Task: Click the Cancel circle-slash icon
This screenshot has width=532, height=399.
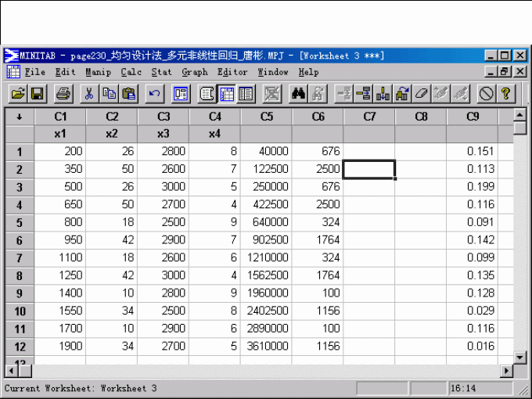Action: pos(487,94)
